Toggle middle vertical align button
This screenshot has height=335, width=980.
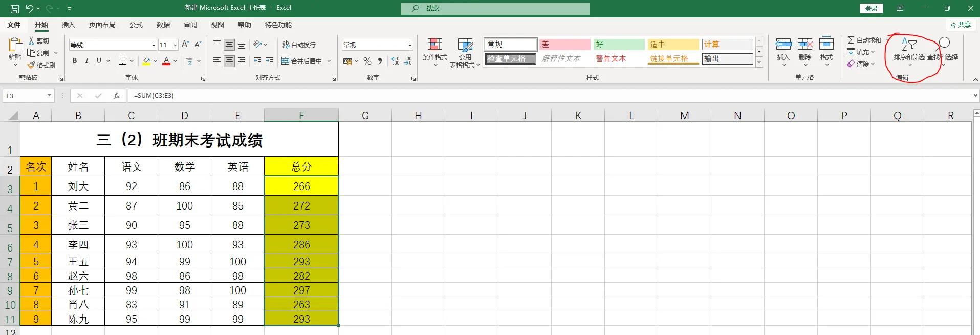coord(229,45)
